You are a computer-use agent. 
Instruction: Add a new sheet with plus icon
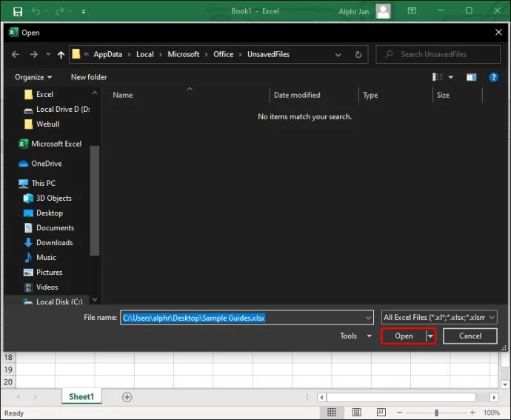pyautogui.click(x=127, y=397)
